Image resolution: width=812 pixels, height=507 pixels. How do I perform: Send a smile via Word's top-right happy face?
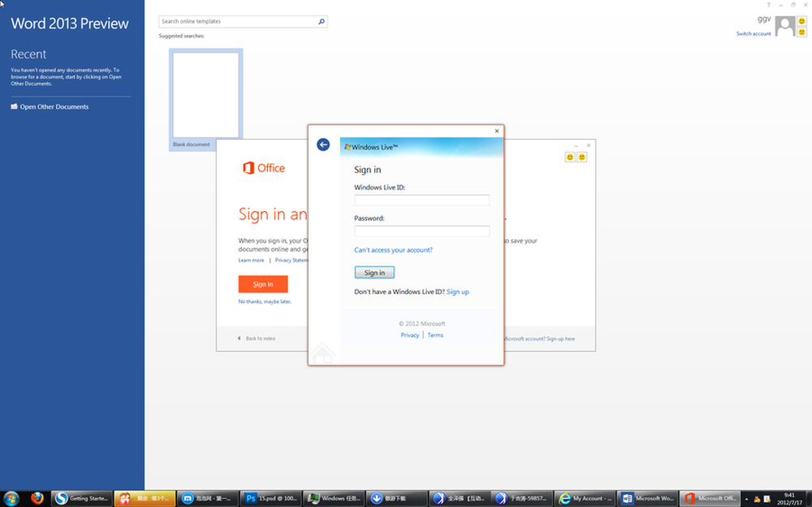click(x=801, y=21)
